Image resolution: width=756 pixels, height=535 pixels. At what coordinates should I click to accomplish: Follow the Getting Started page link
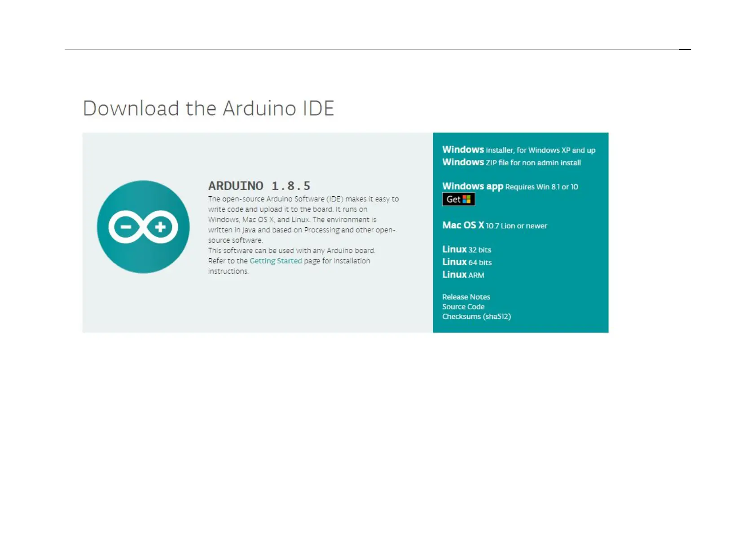click(276, 261)
